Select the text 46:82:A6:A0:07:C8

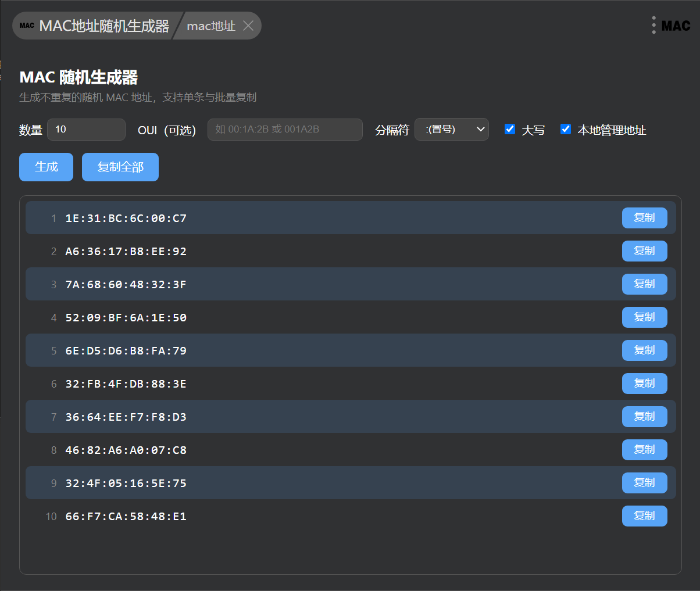click(126, 450)
